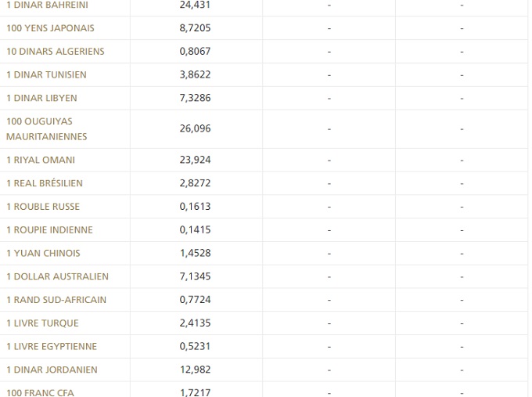Select the 1 LIVRE TURQUE label
532x397 pixels.
click(x=42, y=323)
